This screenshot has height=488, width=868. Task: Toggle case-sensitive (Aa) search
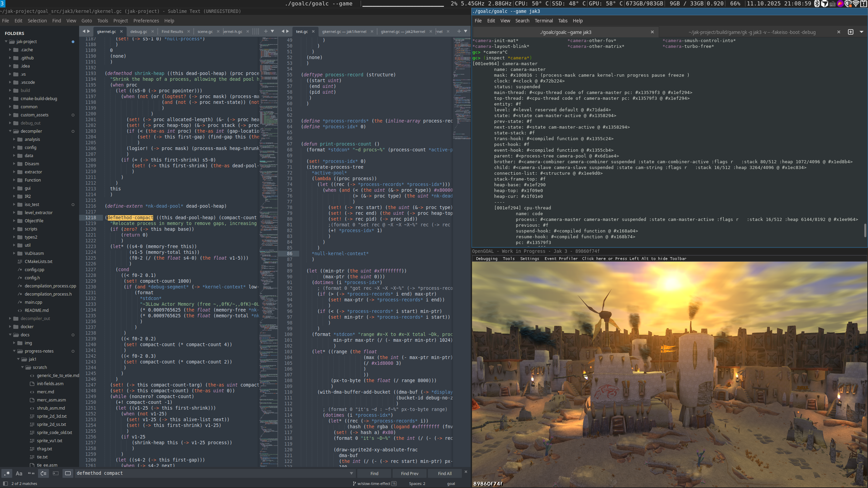19,473
